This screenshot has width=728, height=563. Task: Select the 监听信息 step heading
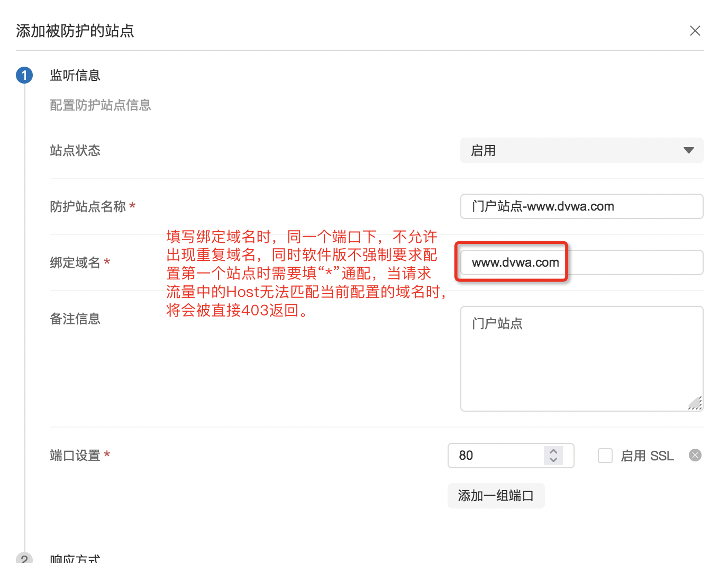[x=75, y=76]
